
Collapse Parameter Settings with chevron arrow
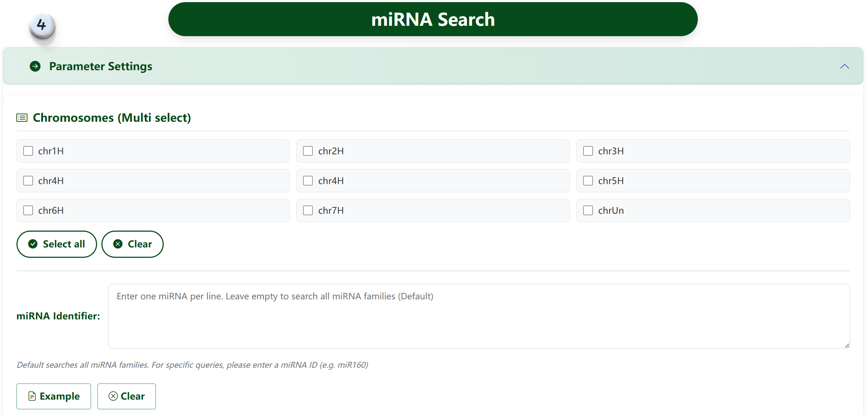844,67
